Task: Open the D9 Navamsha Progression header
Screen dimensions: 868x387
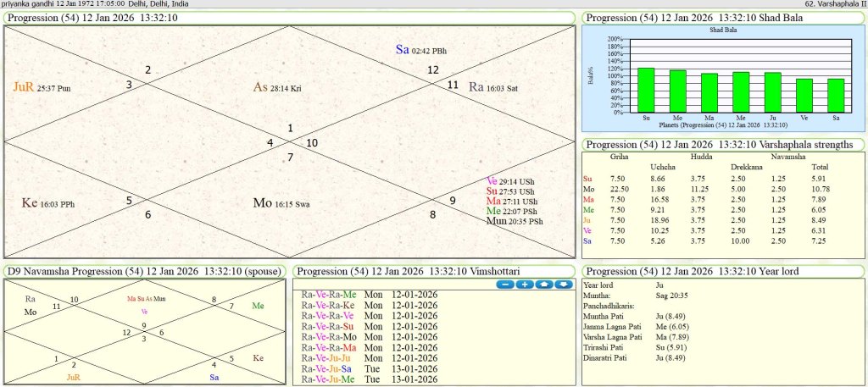Action: 144,271
